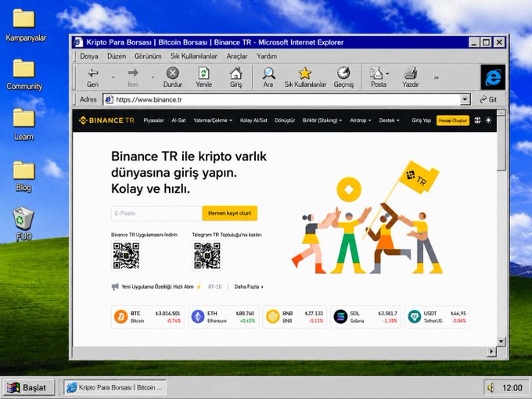Select the Kampanyalar desktop folder
Screen dimensions: 532x399
pos(26,25)
